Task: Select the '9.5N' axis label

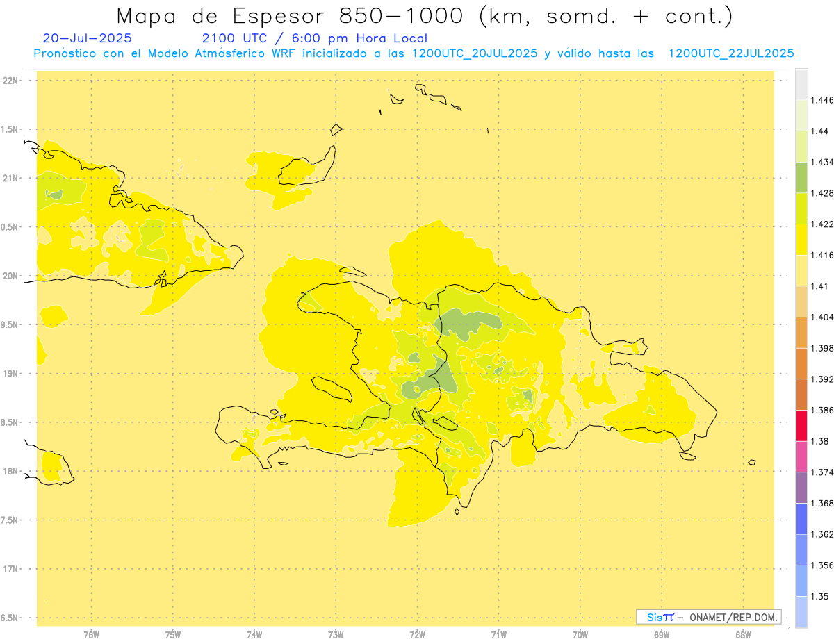Action: pyautogui.click(x=10, y=324)
